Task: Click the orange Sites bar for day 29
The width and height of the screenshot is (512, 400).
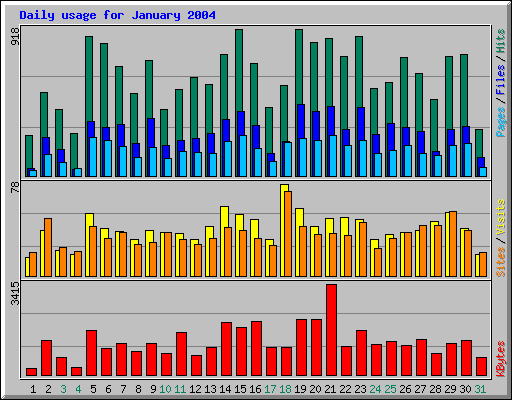Action: (453, 244)
